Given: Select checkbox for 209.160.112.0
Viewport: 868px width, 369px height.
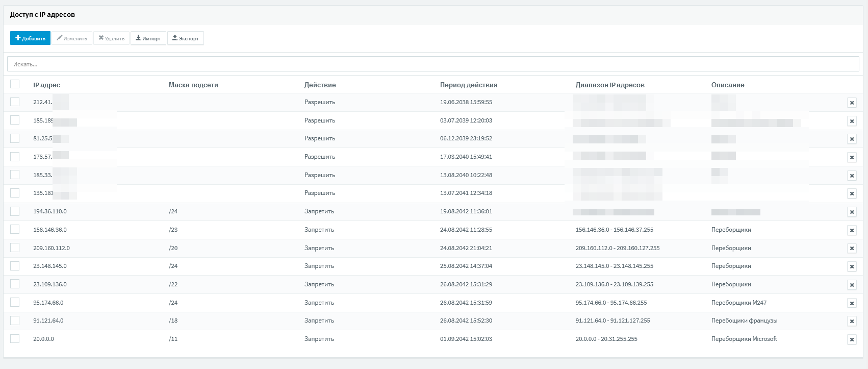Looking at the screenshot, I should click(15, 248).
